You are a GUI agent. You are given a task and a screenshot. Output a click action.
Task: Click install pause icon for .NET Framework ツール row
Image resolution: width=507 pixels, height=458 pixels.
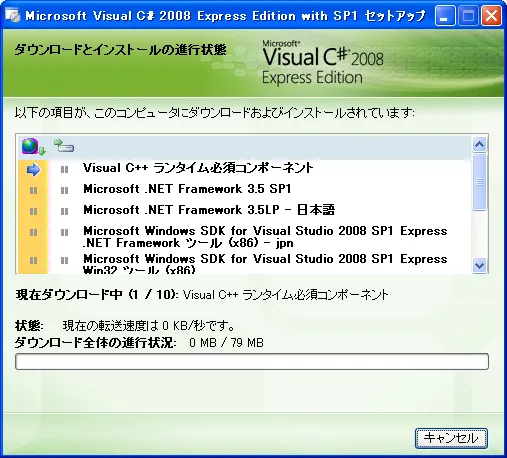click(64, 233)
